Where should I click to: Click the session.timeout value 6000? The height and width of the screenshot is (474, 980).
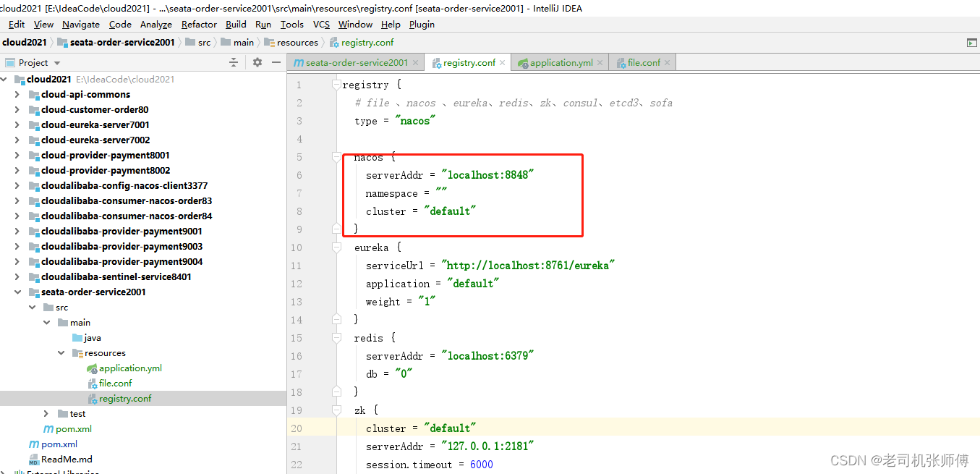tap(482, 465)
